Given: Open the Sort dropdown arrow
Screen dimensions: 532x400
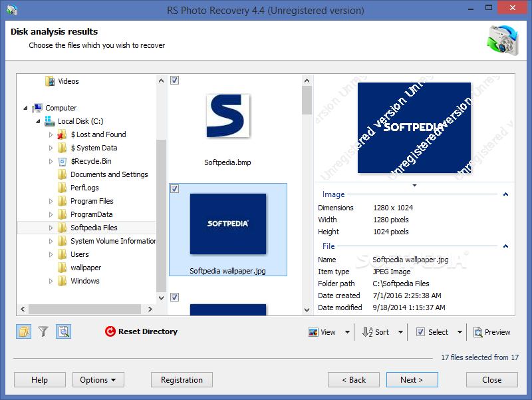Looking at the screenshot, I should pyautogui.click(x=401, y=332).
